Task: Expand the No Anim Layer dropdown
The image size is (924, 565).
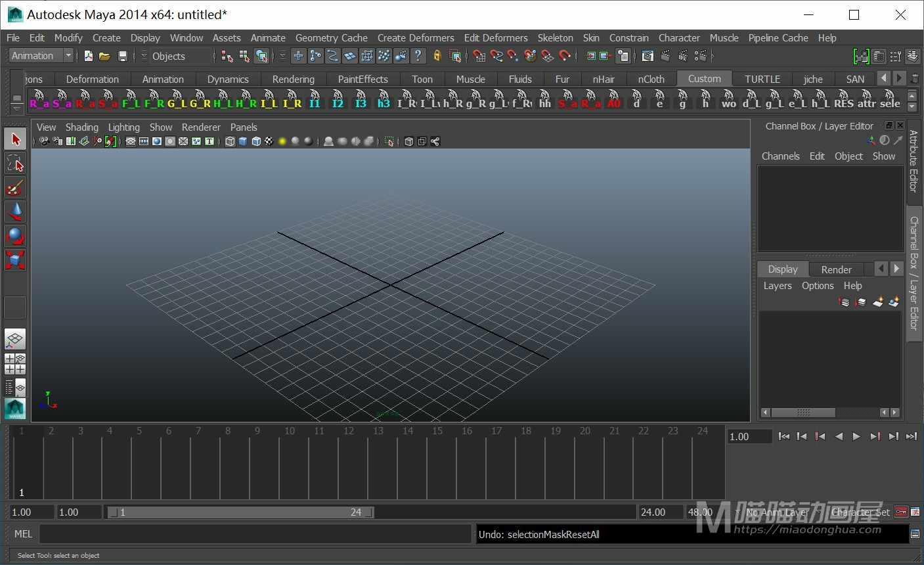Action: (x=738, y=512)
